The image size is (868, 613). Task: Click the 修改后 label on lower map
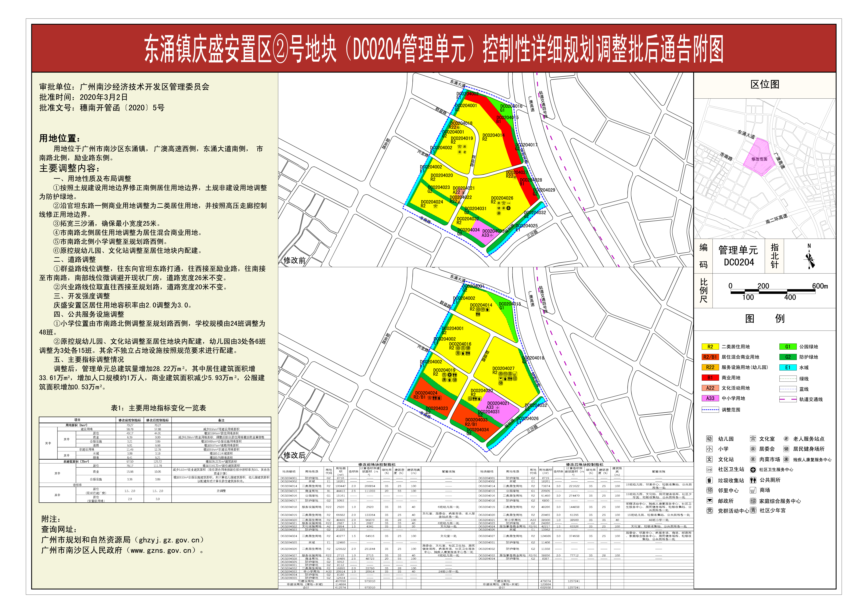[294, 455]
